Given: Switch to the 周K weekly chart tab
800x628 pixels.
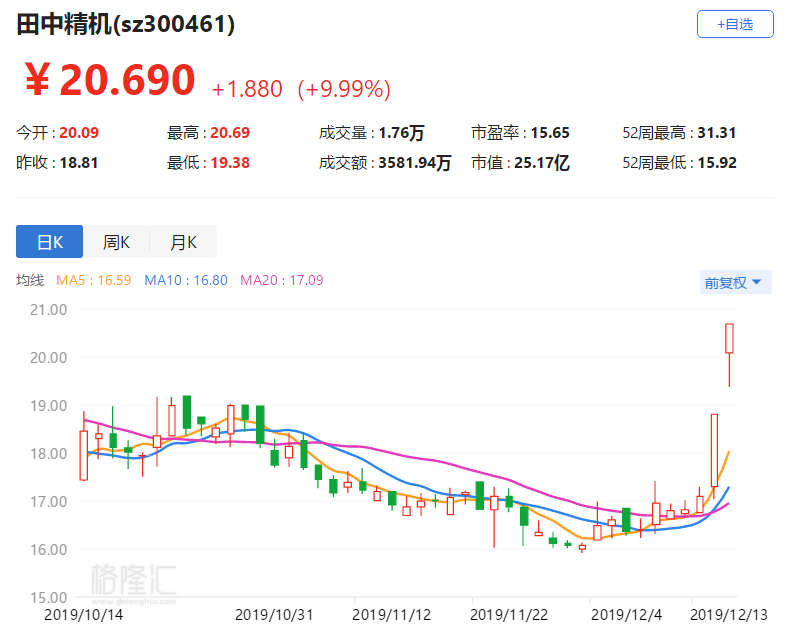Looking at the screenshot, I should [x=116, y=242].
